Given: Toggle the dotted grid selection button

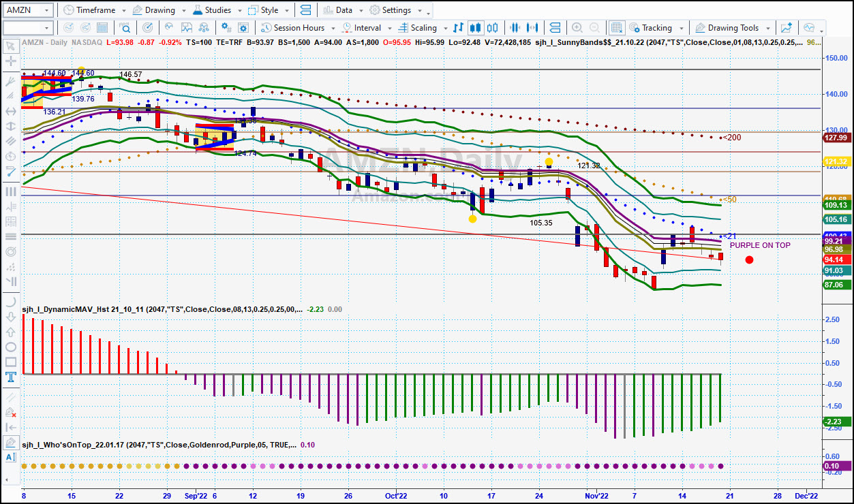Looking at the screenshot, I should (617, 28).
